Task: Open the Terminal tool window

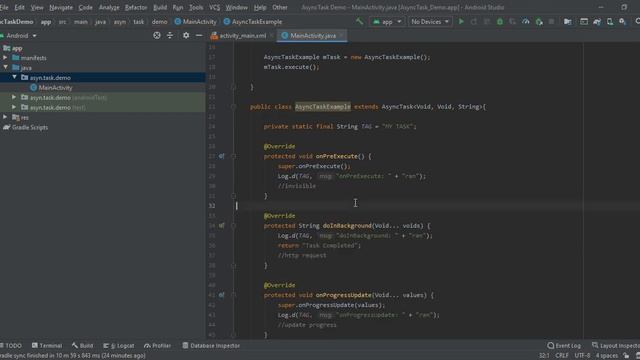Action: pyautogui.click(x=47, y=346)
